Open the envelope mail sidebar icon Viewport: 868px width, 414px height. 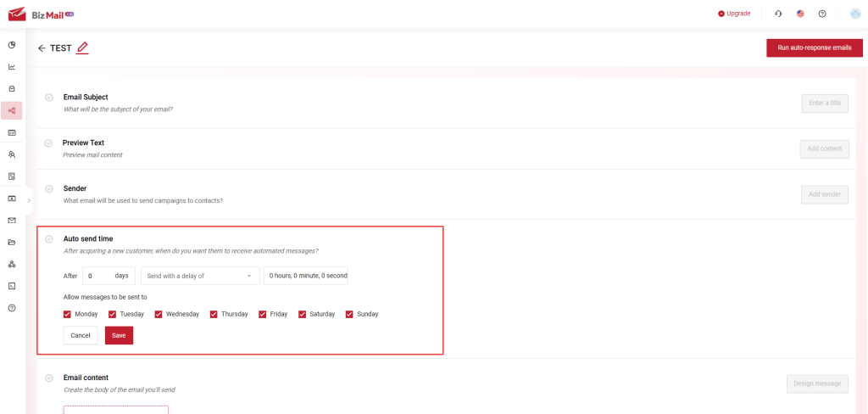pos(12,221)
